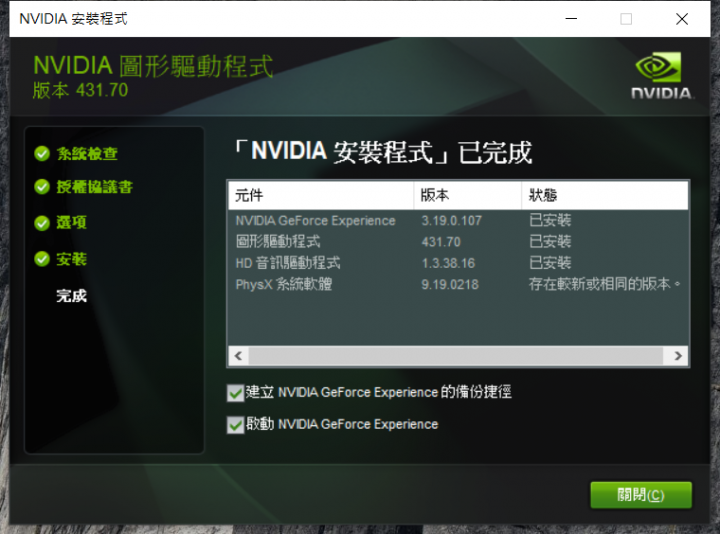Click the 元件 column header
This screenshot has width=720, height=534.
click(321, 196)
